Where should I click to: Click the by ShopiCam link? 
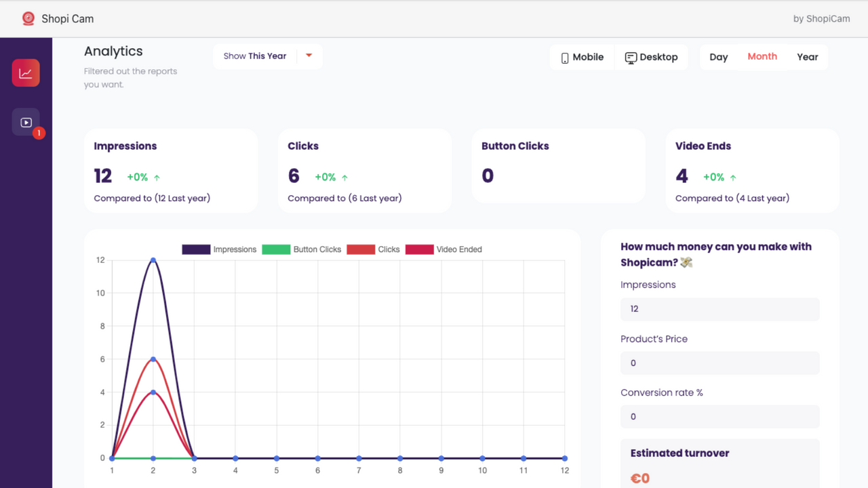(821, 18)
